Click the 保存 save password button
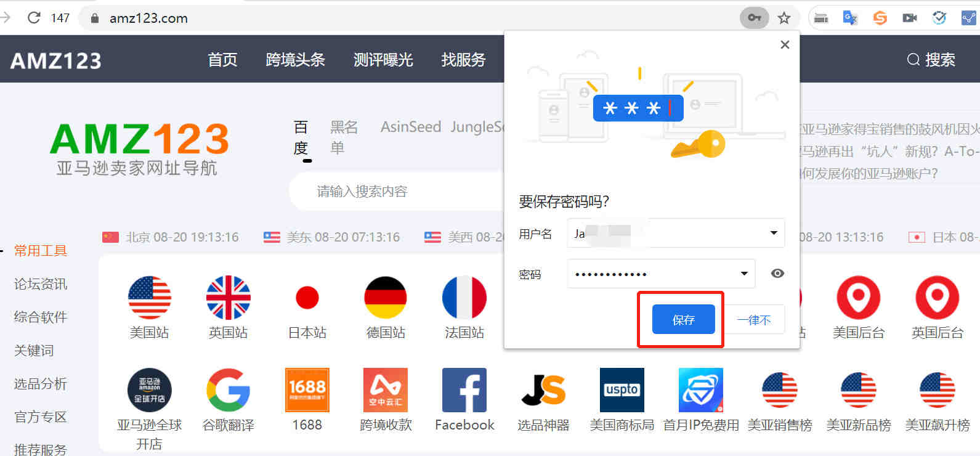Viewport: 980px width, 456px height. pos(683,319)
